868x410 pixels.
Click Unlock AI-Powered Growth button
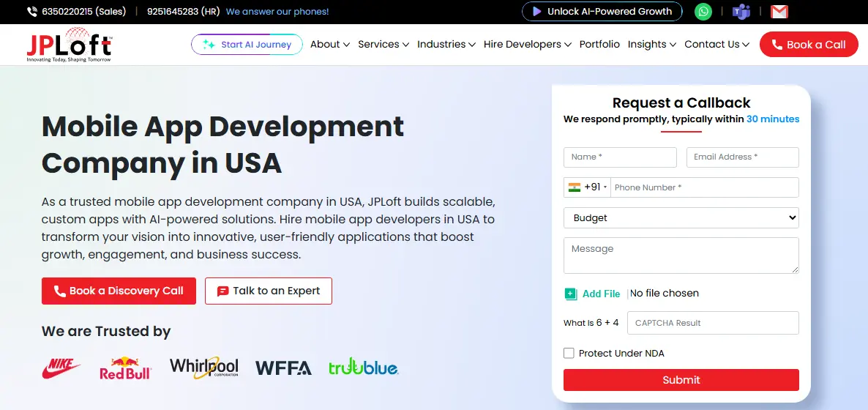[602, 12]
